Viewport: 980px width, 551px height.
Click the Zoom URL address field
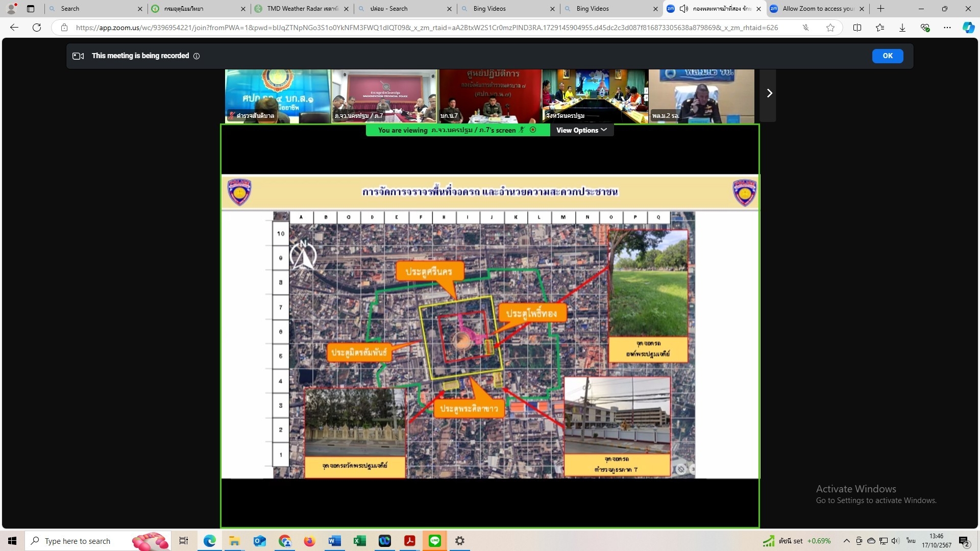point(427,28)
